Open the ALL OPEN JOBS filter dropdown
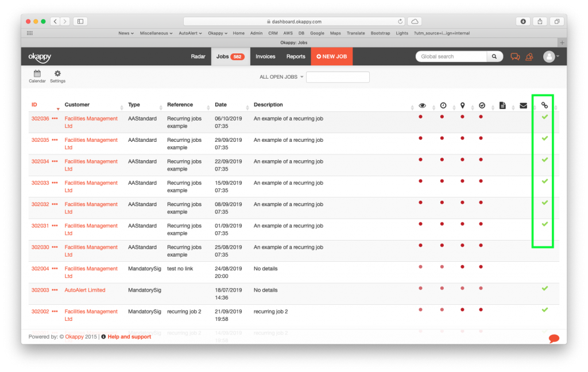This screenshot has height=372, width=588. [x=281, y=77]
